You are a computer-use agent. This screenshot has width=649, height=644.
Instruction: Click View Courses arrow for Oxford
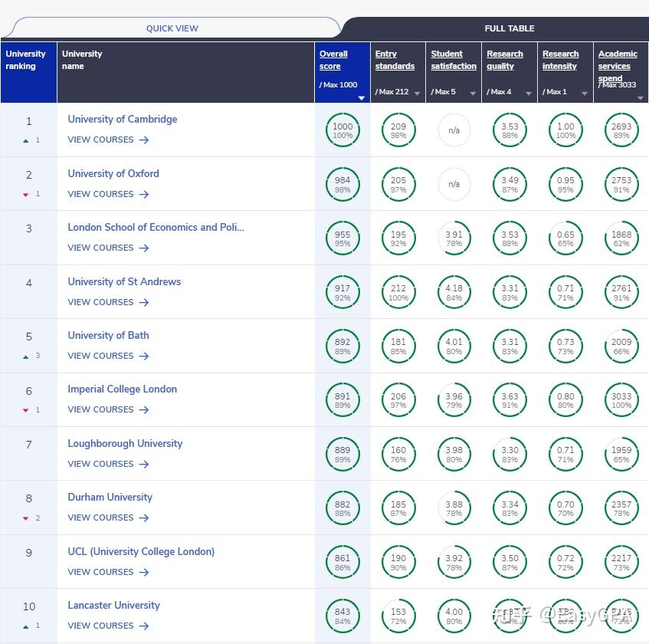coord(144,194)
